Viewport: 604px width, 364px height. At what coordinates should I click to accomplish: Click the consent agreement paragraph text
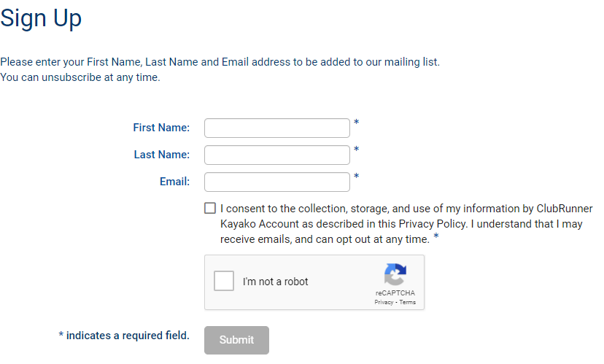pos(401,224)
